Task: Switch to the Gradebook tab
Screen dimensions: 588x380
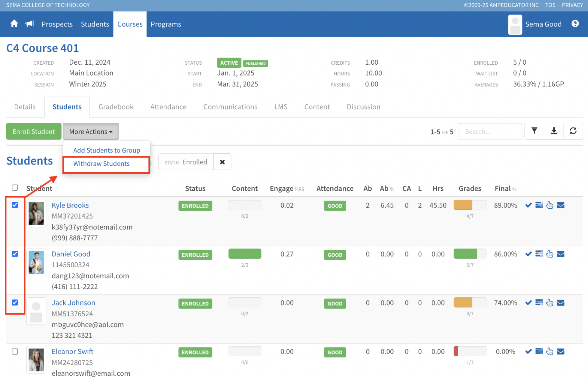Action: tap(116, 107)
